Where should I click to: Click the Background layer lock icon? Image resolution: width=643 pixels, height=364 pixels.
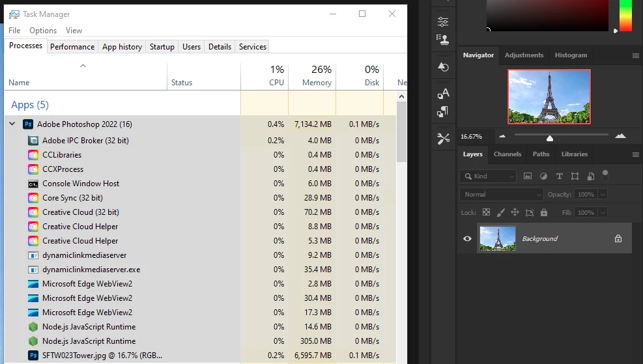tap(618, 238)
